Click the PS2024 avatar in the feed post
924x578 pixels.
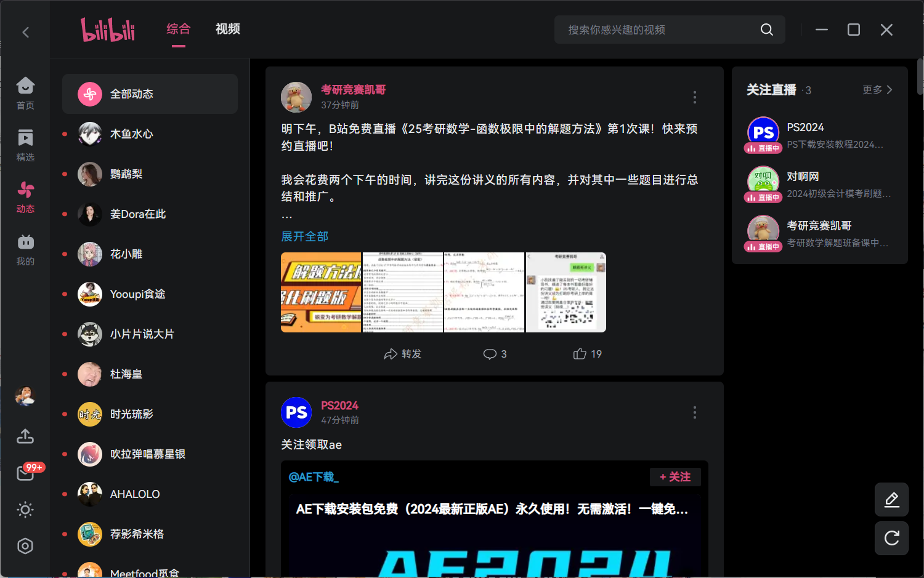296,412
